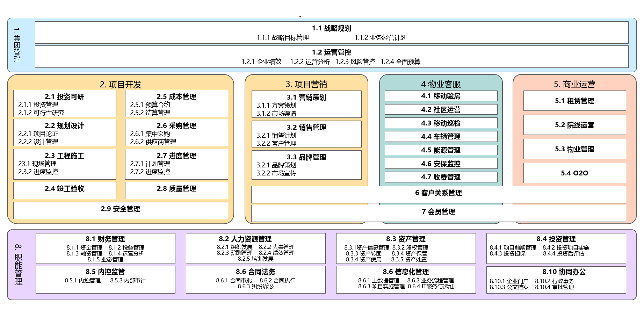Select the '4.1 移动验房' box
This screenshot has height=310, width=644.
click(441, 96)
